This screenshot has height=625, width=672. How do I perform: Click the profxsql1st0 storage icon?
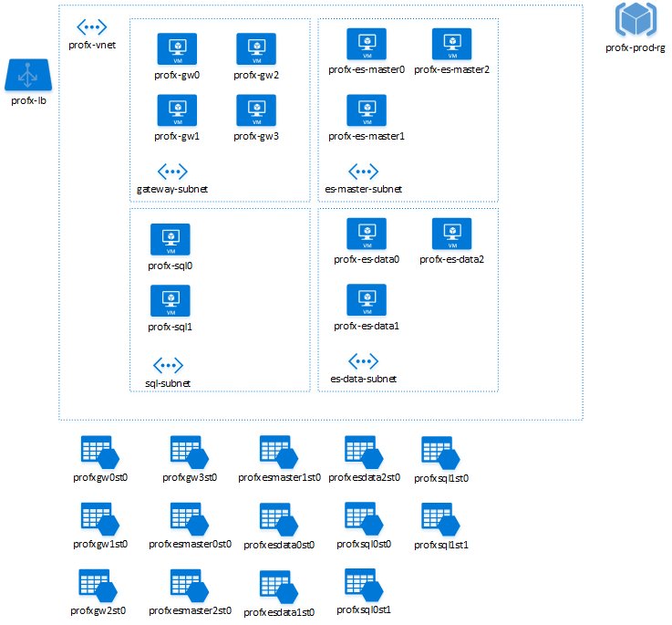[440, 453]
